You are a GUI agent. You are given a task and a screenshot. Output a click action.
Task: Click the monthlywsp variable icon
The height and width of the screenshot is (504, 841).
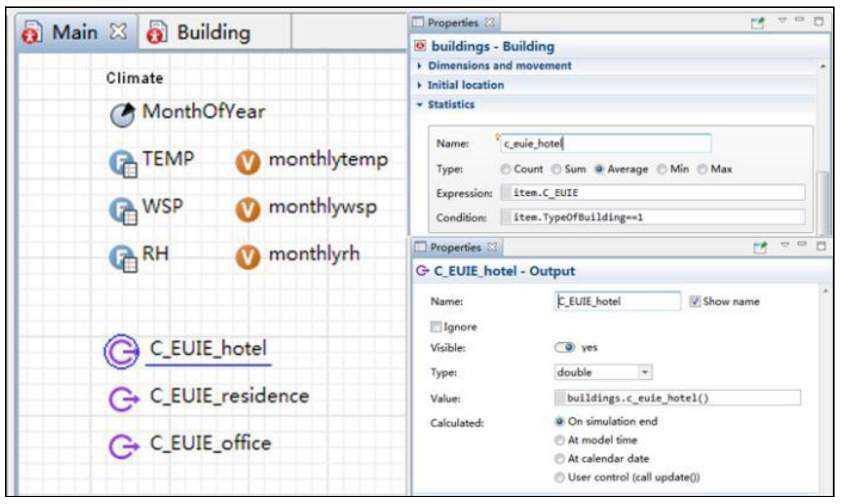click(x=247, y=210)
